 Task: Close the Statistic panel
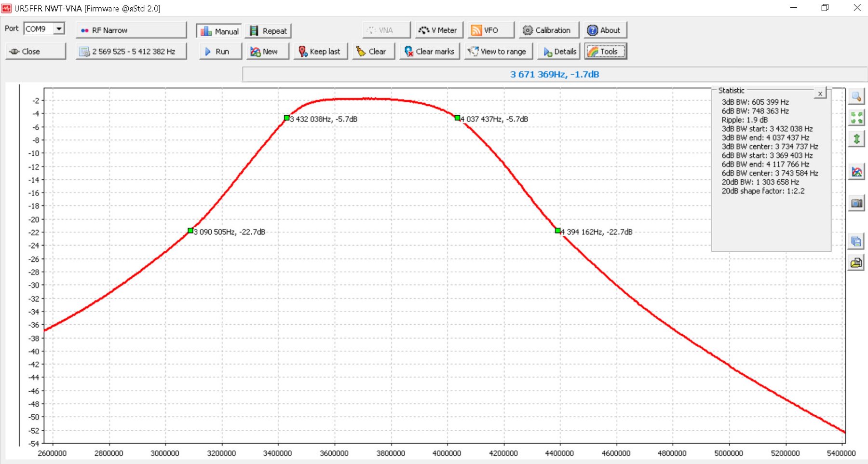coord(820,94)
